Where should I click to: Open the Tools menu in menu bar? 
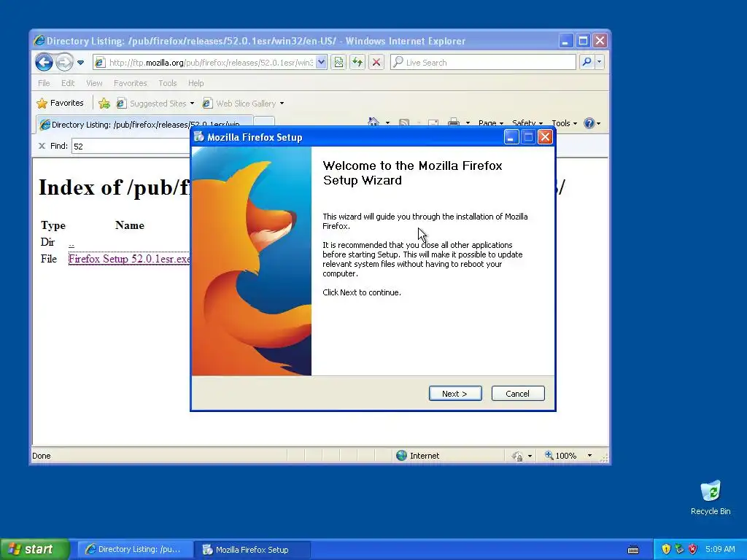click(x=168, y=83)
